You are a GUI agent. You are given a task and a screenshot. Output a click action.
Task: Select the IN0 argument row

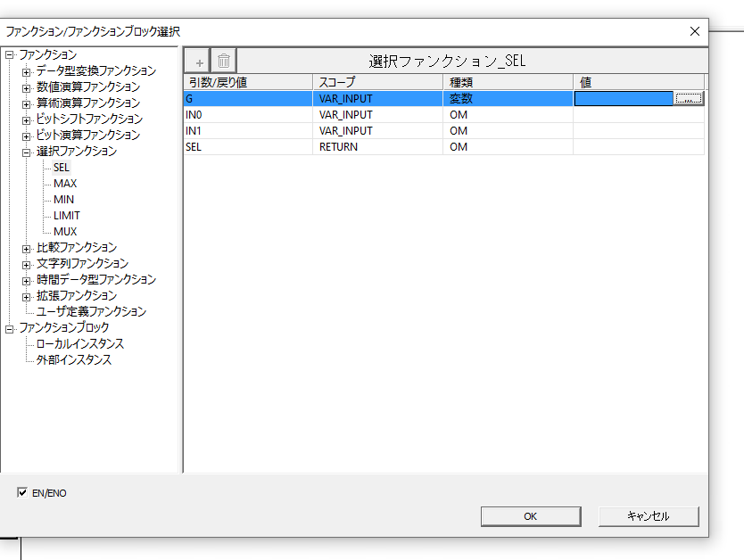coord(248,115)
